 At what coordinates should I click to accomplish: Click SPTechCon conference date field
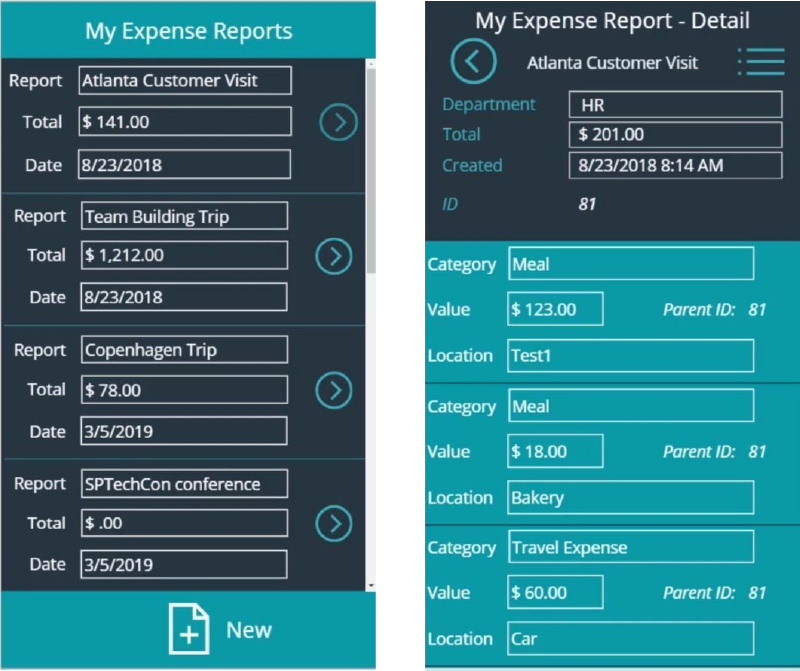coord(184,564)
